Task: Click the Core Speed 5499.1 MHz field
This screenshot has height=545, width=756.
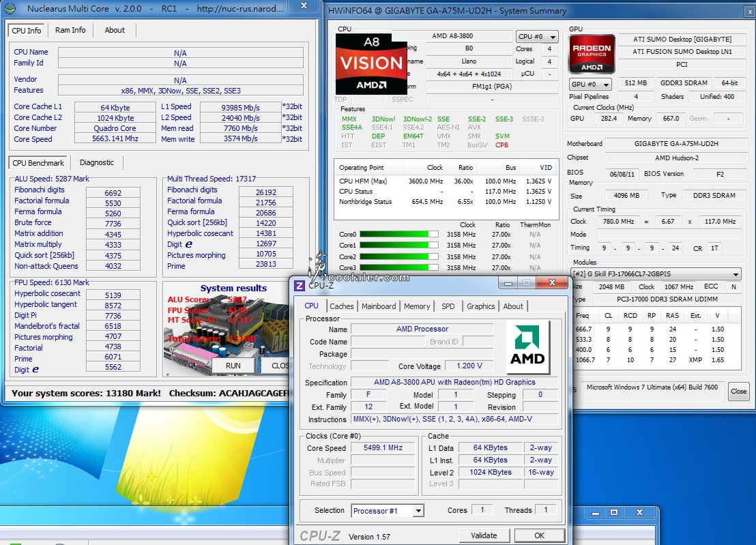Action: 383,447
